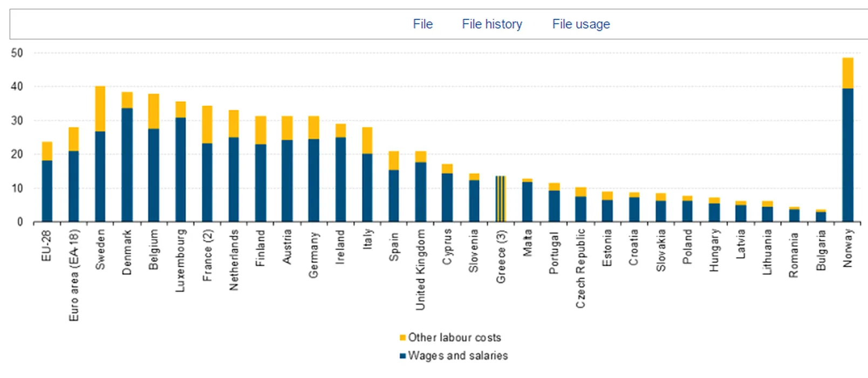Viewport: 868px width, 378px height.
Task: Click the yellow Other labour costs legend swatch
Action: (x=402, y=338)
